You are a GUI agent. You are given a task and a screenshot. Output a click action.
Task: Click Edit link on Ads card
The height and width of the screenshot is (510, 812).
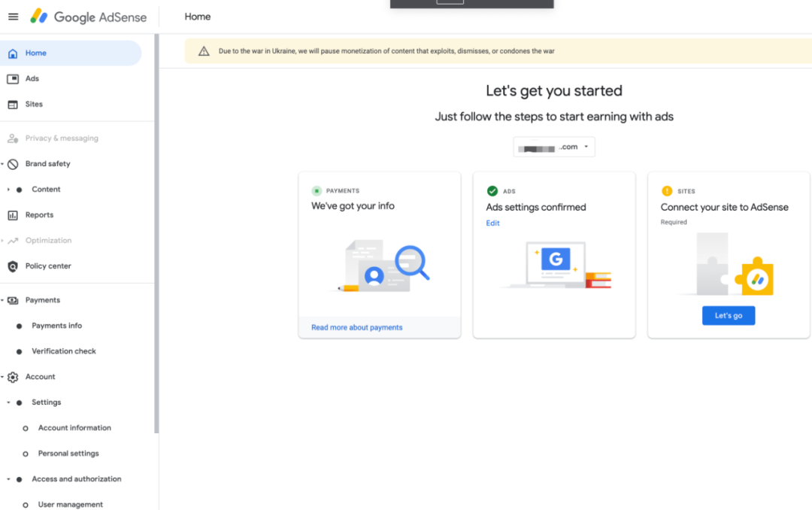[492, 223]
